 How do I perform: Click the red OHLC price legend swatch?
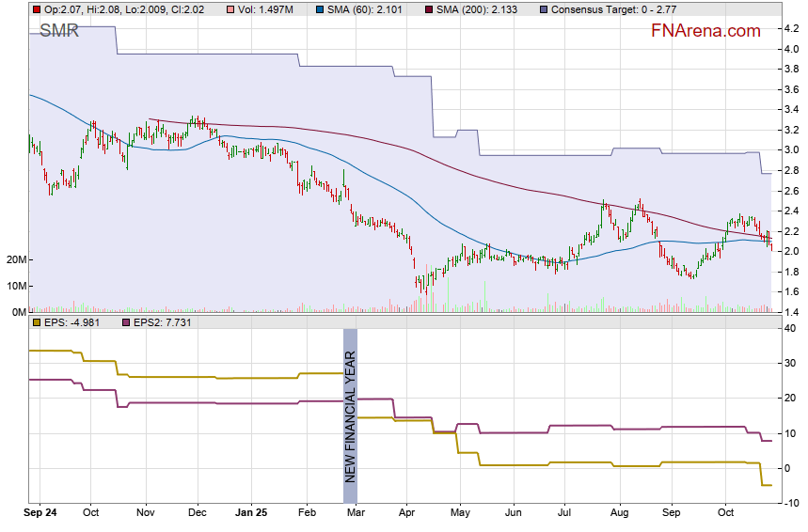coord(36,9)
